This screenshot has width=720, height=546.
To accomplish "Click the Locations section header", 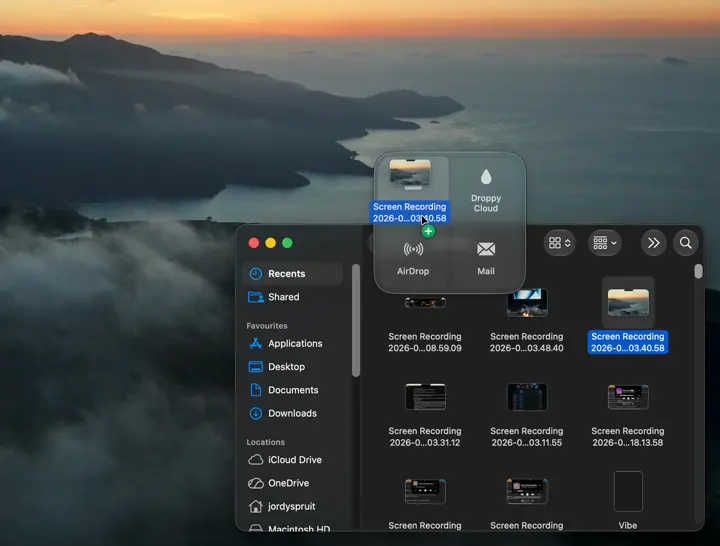I will point(265,442).
